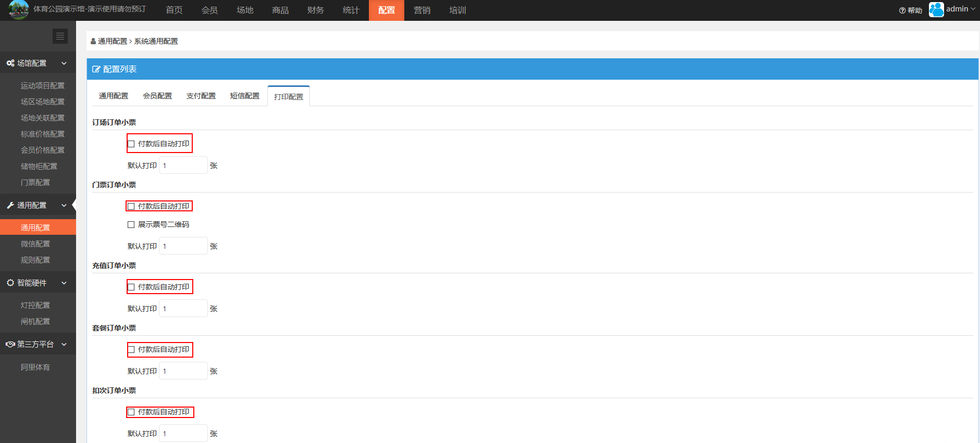
Task: Enable 付款后自动打印 under 套餐订单小票
Action: tap(131, 350)
